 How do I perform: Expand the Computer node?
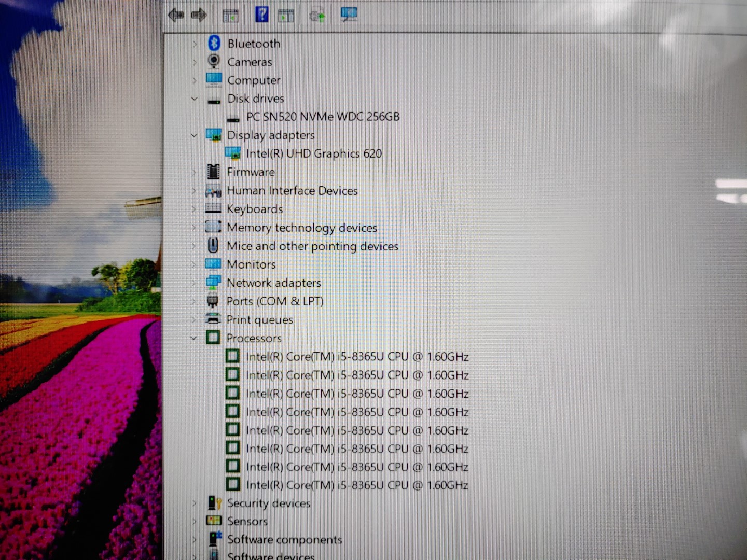click(x=195, y=80)
